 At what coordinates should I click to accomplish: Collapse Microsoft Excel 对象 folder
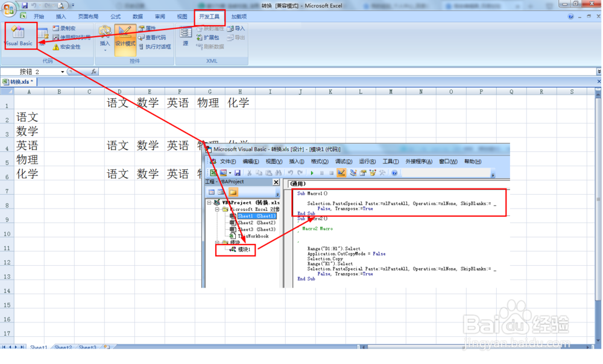pos(217,210)
